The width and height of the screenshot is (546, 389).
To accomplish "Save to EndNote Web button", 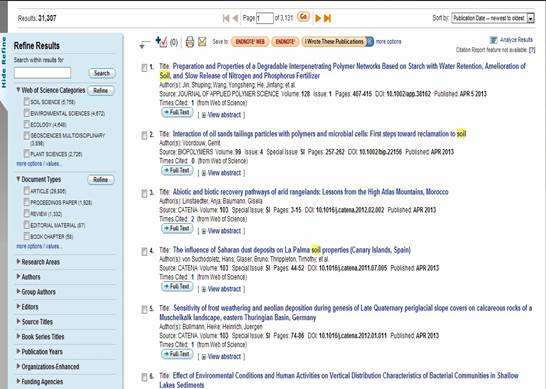I will 250,42.
